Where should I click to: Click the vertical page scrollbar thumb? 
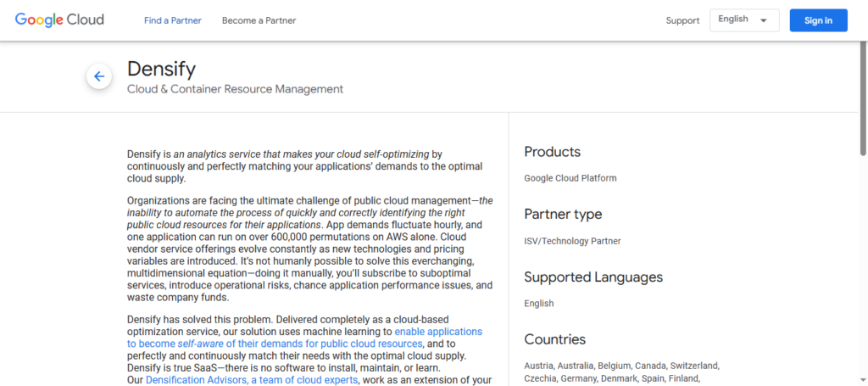click(862, 102)
